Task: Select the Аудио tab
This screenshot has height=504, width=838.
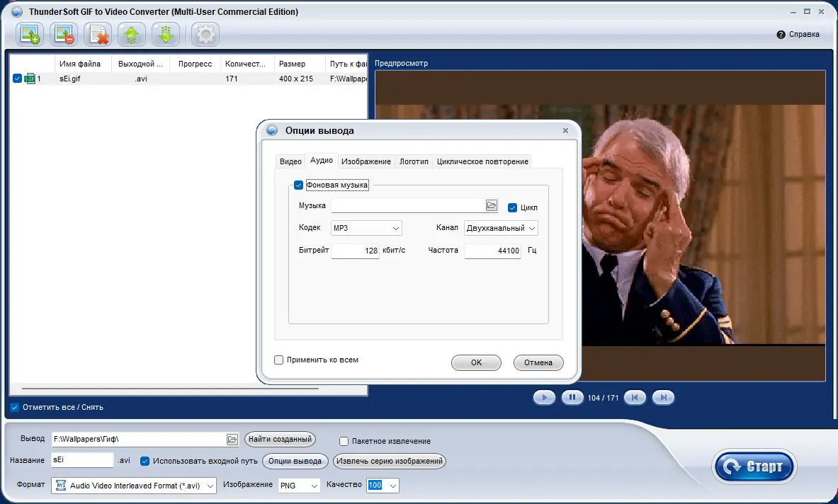Action: (x=321, y=160)
